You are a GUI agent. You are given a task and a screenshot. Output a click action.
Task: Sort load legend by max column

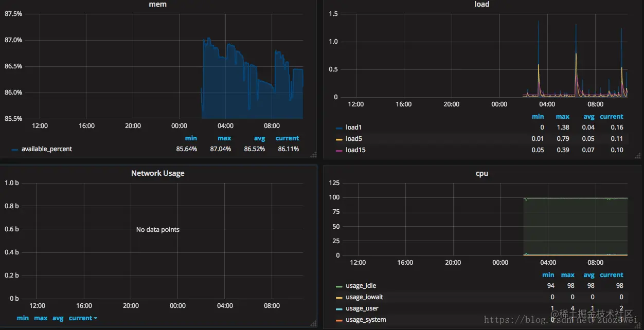563,117
